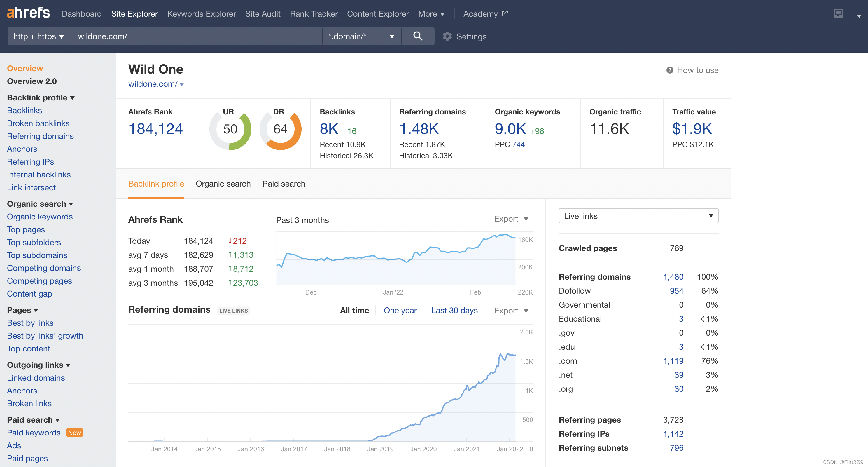The width and height of the screenshot is (868, 467).
Task: Click the How to use help icon
Action: pyautogui.click(x=670, y=70)
